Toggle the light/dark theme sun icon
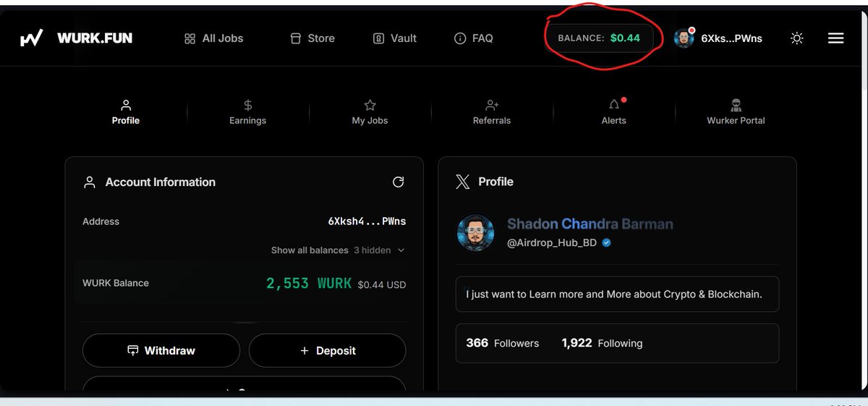The image size is (868, 406). (x=797, y=38)
